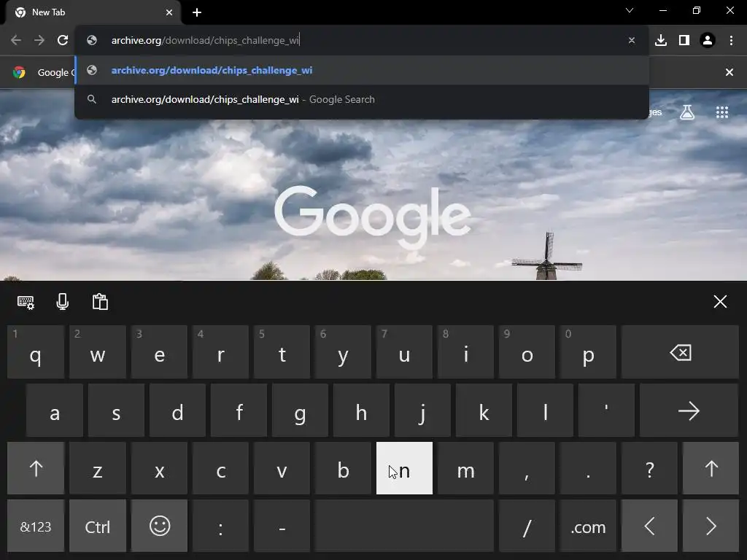This screenshot has width=747, height=560.
Task: Tap the space bar
Action: pyautogui.click(x=404, y=526)
